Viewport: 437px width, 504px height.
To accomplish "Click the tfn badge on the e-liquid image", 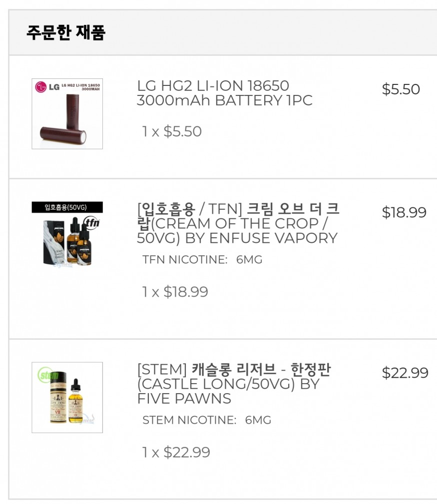I will click(92, 223).
